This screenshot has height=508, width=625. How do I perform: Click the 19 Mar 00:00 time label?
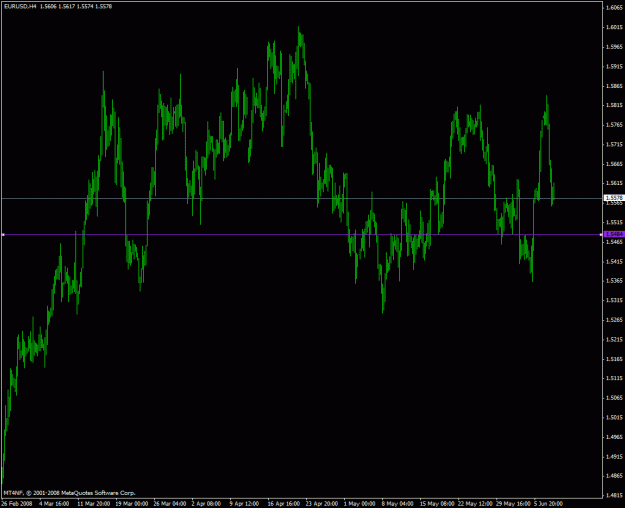point(132,504)
